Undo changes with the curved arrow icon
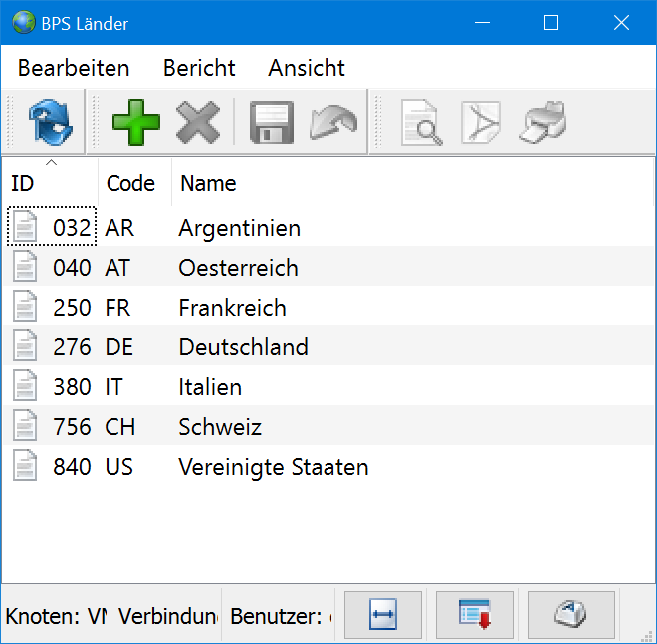 click(331, 123)
